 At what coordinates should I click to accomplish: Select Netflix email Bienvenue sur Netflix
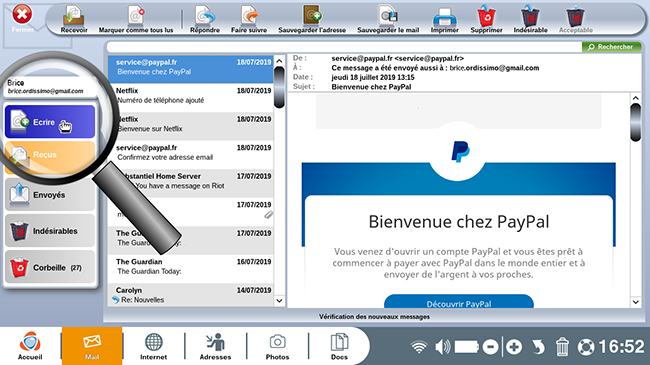[191, 126]
